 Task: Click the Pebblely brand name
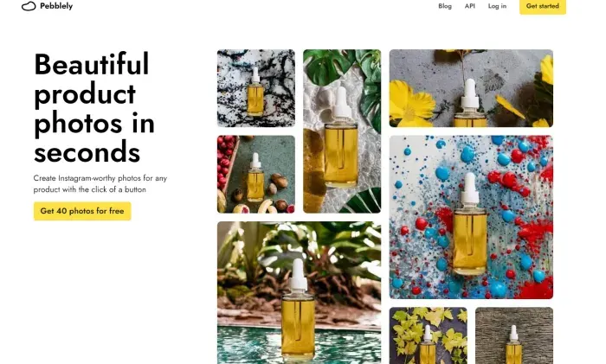click(56, 6)
